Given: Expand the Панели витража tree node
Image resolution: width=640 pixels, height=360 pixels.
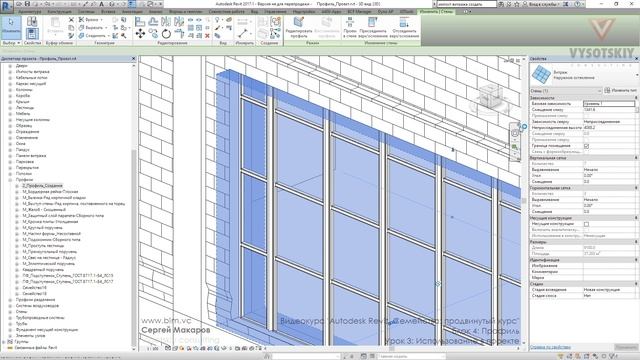Looking at the screenshot, I should point(10,156).
